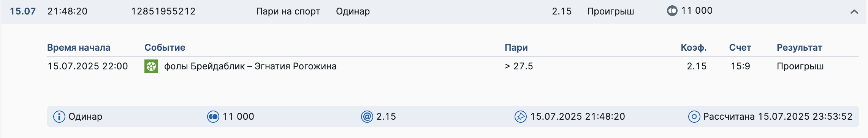
Task: Click the circle icon beside Рассчитана
Action: pos(694,117)
